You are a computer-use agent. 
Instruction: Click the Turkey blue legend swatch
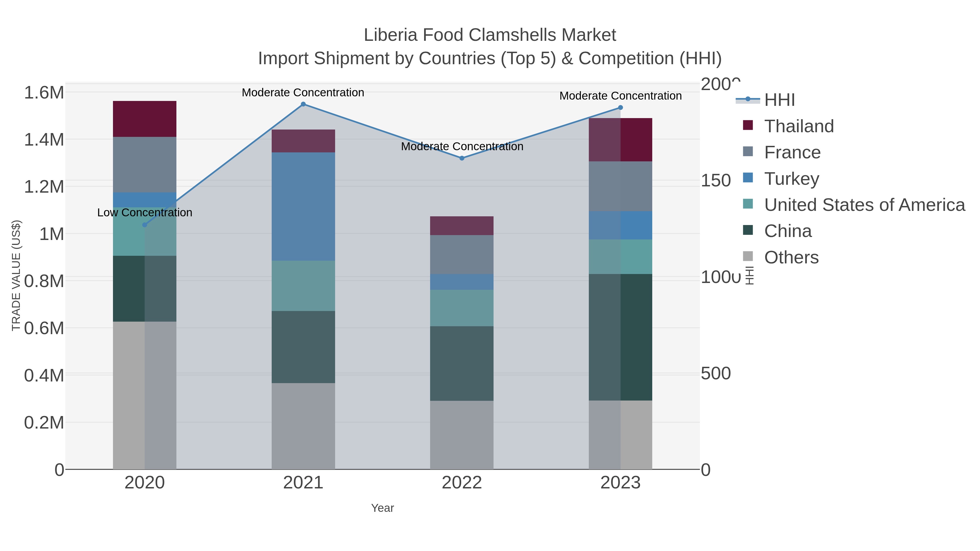click(748, 178)
